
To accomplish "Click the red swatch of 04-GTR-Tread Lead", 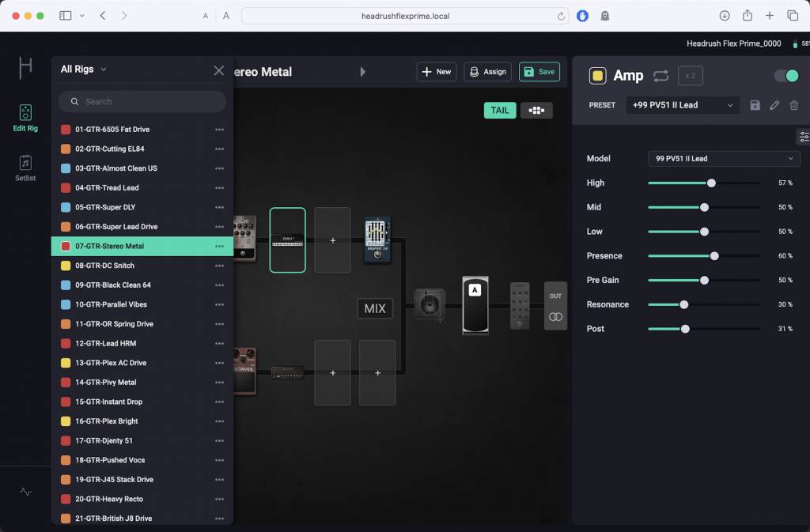I will [x=66, y=188].
